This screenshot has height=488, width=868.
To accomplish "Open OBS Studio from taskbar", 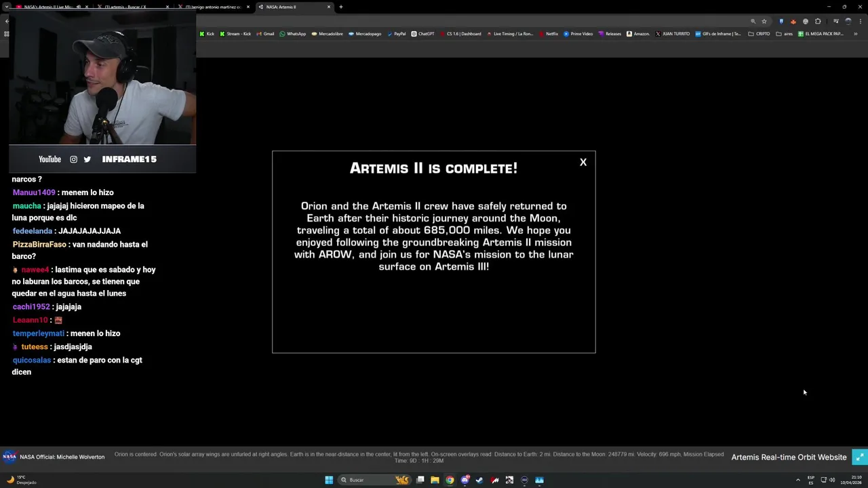I will [524, 480].
